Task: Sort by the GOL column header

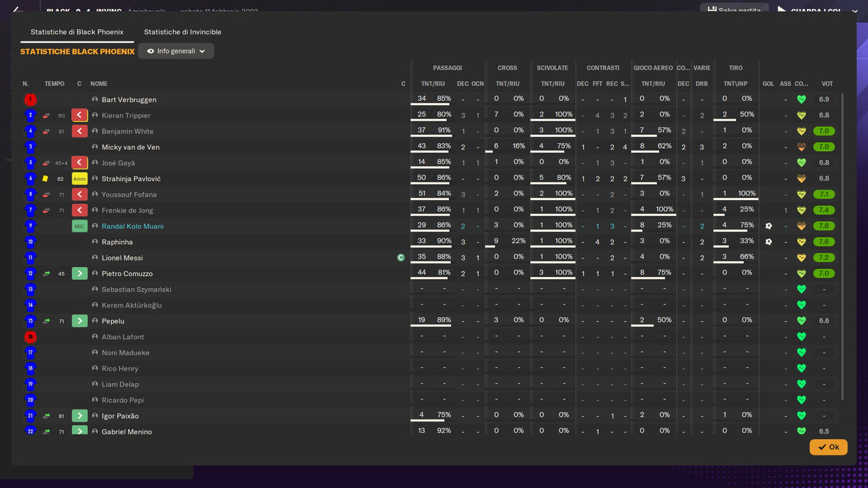Action: pos(768,84)
